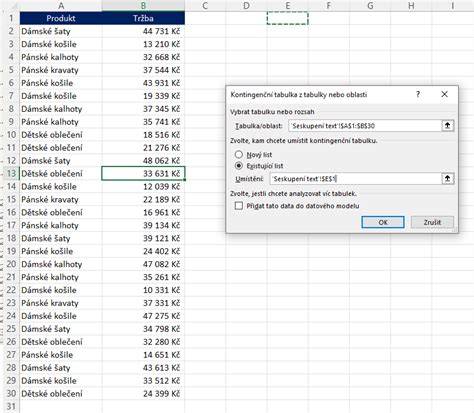Image resolution: width=474 pixels, height=413 pixels.
Task: Select cell with 33 512 Kč
Action: click(x=143, y=381)
